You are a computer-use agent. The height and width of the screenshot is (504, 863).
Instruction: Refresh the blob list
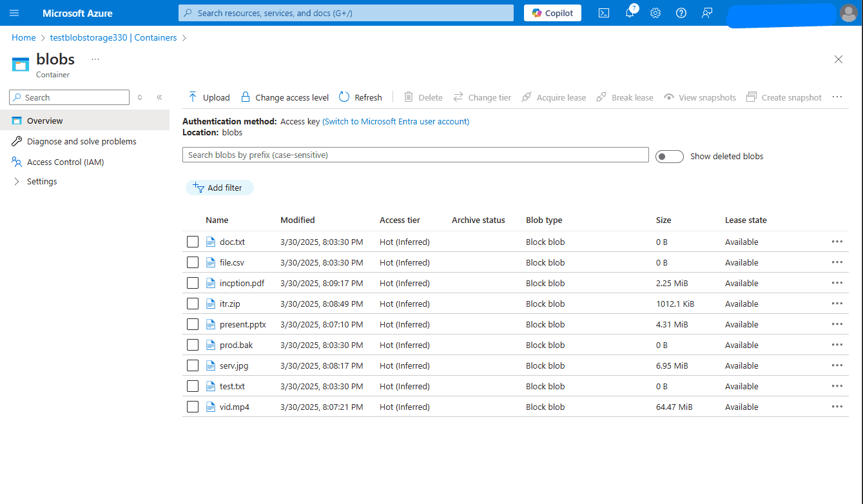pyautogui.click(x=360, y=97)
